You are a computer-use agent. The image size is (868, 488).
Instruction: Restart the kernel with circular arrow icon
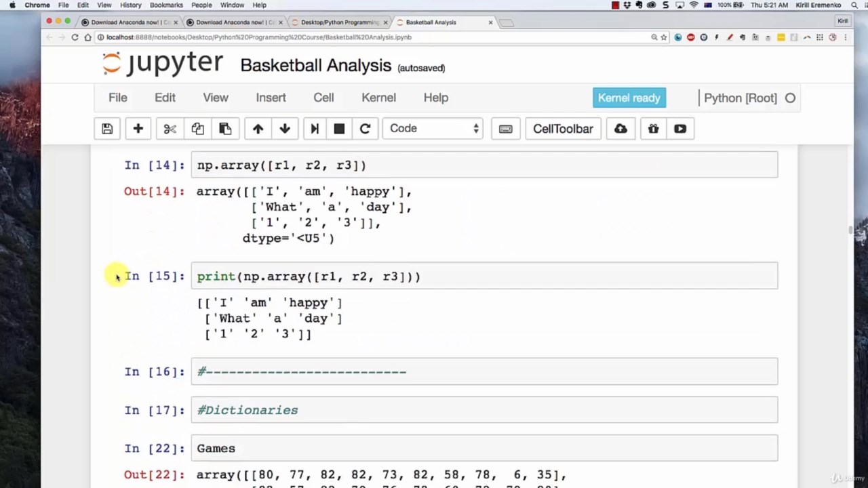tap(365, 129)
